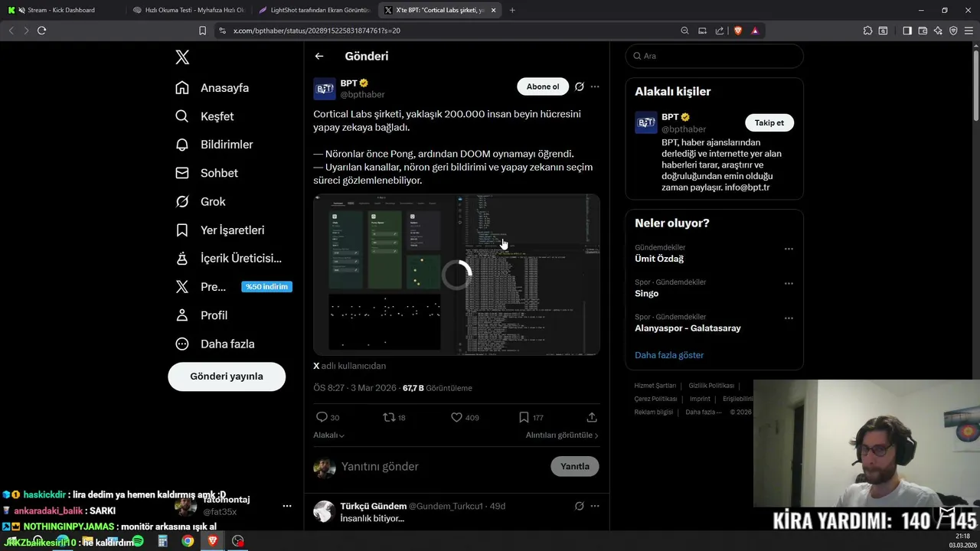Play the Cortical Labs video thumbnail
Viewport: 980px width, 551px height.
tap(456, 275)
